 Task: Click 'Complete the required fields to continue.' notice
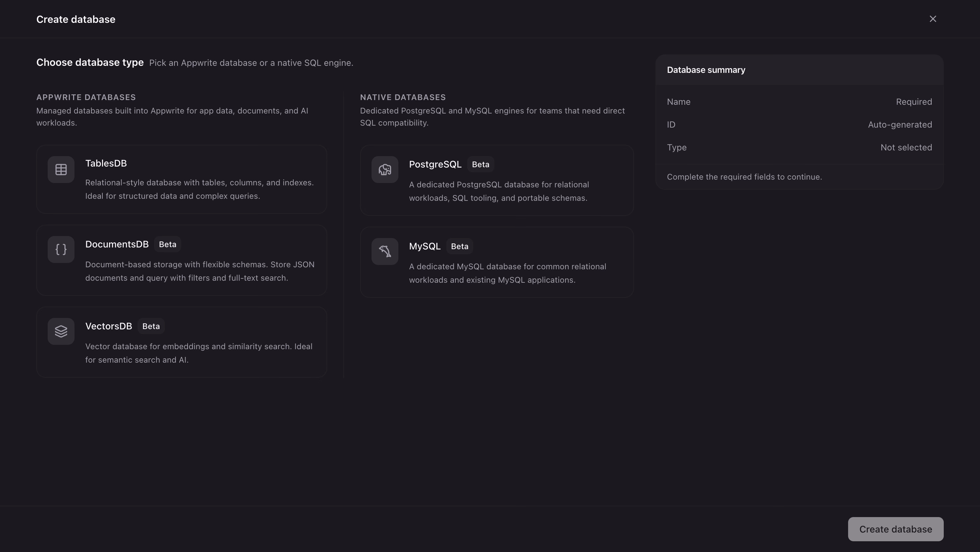tap(744, 177)
